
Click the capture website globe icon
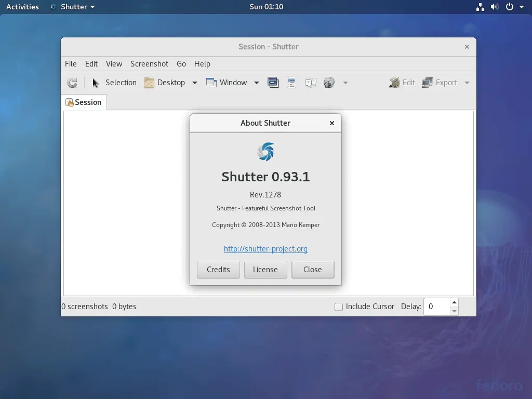329,83
